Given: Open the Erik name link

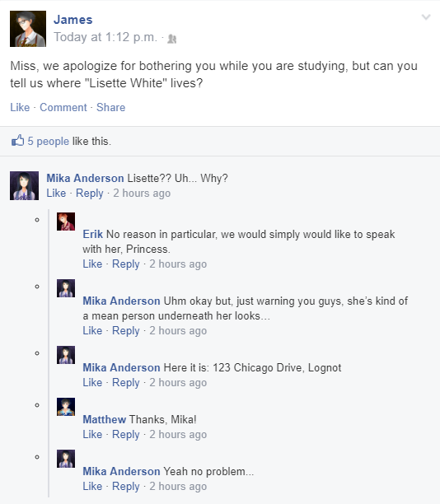Looking at the screenshot, I should click(92, 235).
